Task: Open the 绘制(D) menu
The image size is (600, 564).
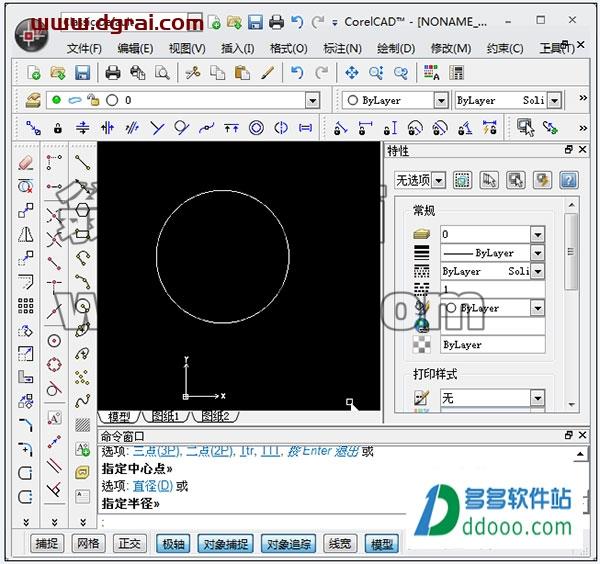Action: point(396,49)
